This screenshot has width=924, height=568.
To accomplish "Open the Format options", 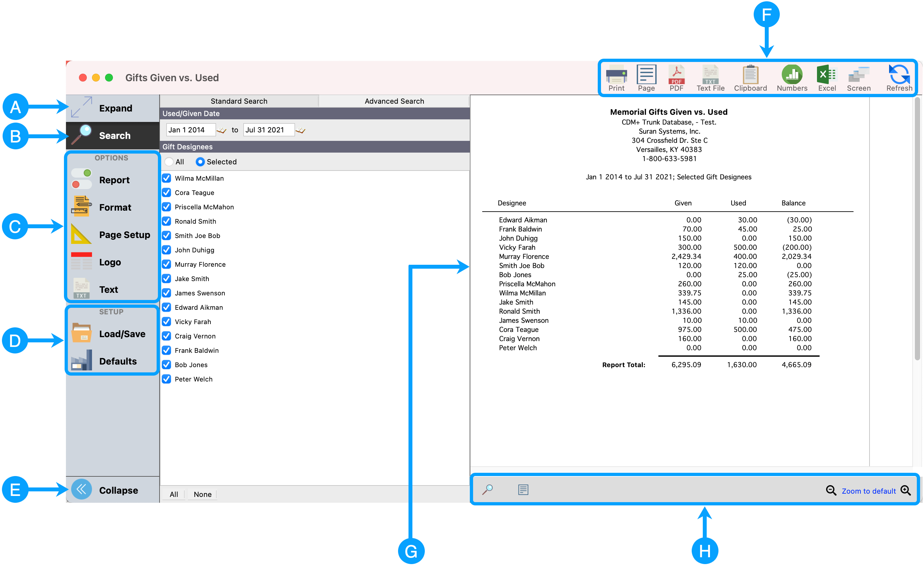I will coord(112,207).
